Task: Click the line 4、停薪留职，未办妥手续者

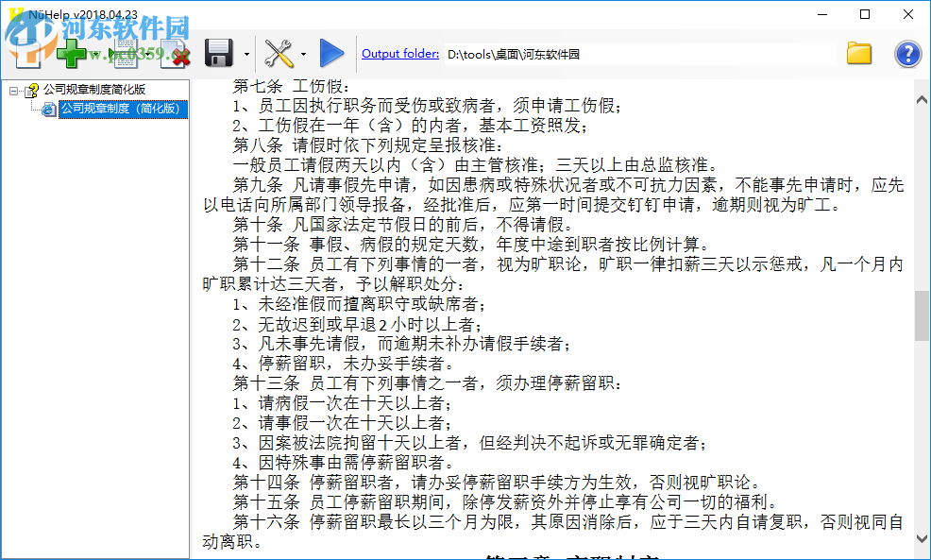Action: (x=343, y=364)
